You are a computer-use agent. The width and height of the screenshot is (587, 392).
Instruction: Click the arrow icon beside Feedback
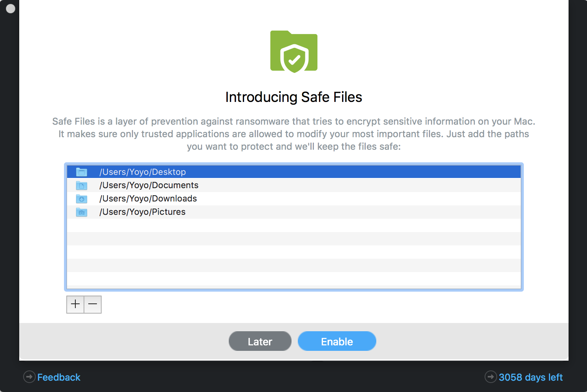(29, 377)
